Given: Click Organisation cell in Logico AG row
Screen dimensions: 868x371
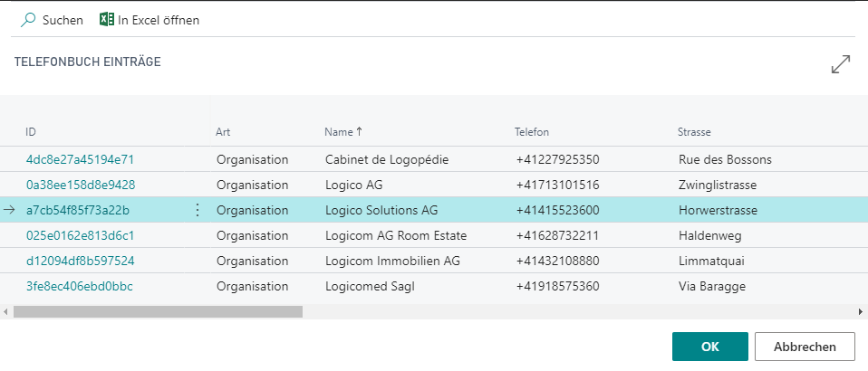Looking at the screenshot, I should (x=253, y=185).
